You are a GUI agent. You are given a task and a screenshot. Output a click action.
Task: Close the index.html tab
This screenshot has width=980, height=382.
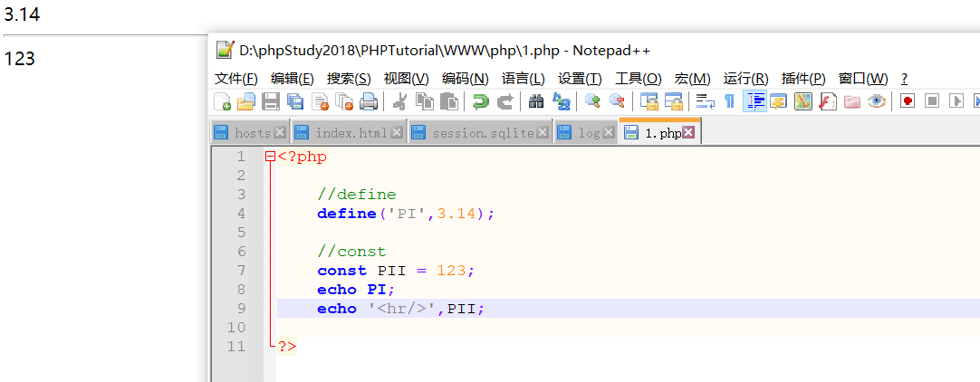(x=397, y=132)
